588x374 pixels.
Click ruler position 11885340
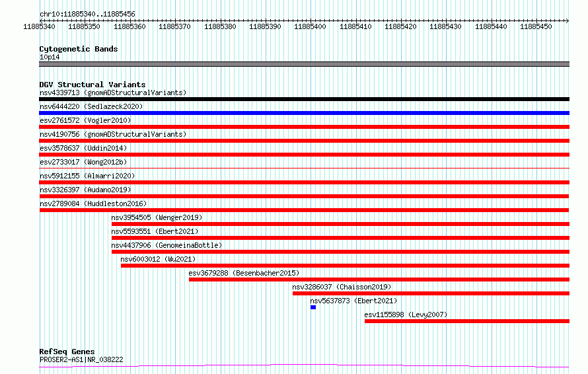tap(39, 26)
